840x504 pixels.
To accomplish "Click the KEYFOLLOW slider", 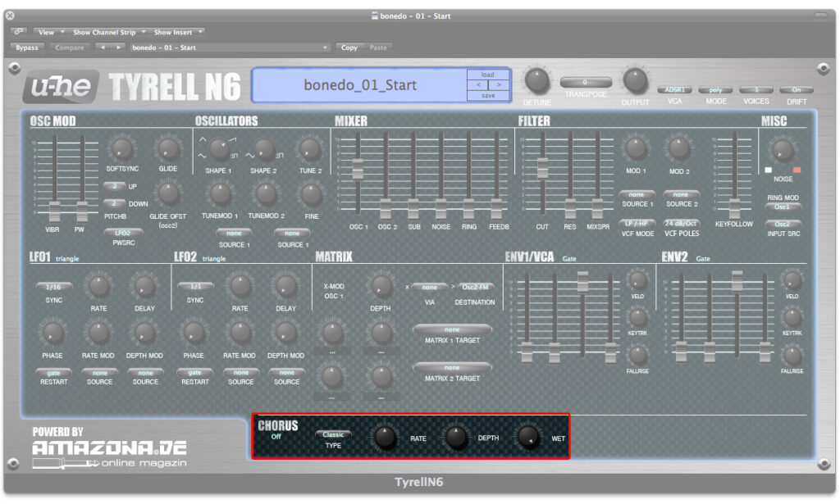I will (734, 209).
